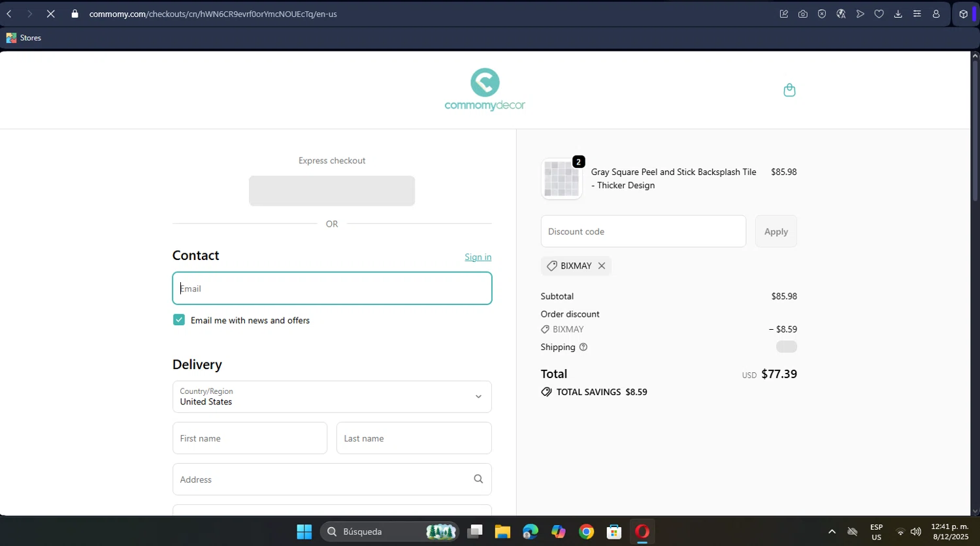Open clock and date 12:41 p. m.

pos(949,532)
